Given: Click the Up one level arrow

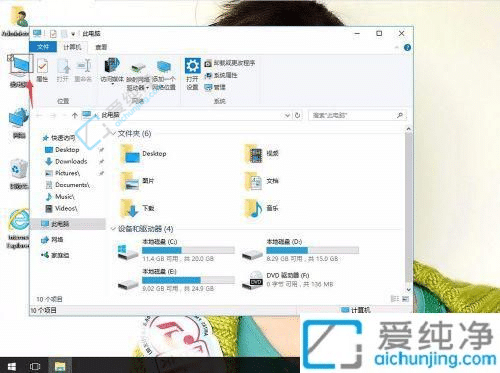Looking at the screenshot, I should (74, 115).
